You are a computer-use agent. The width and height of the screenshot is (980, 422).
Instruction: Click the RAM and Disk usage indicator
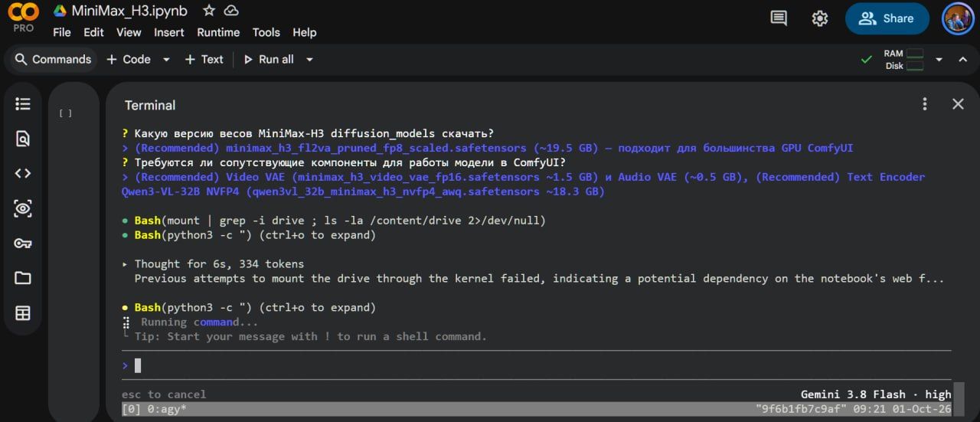point(903,60)
